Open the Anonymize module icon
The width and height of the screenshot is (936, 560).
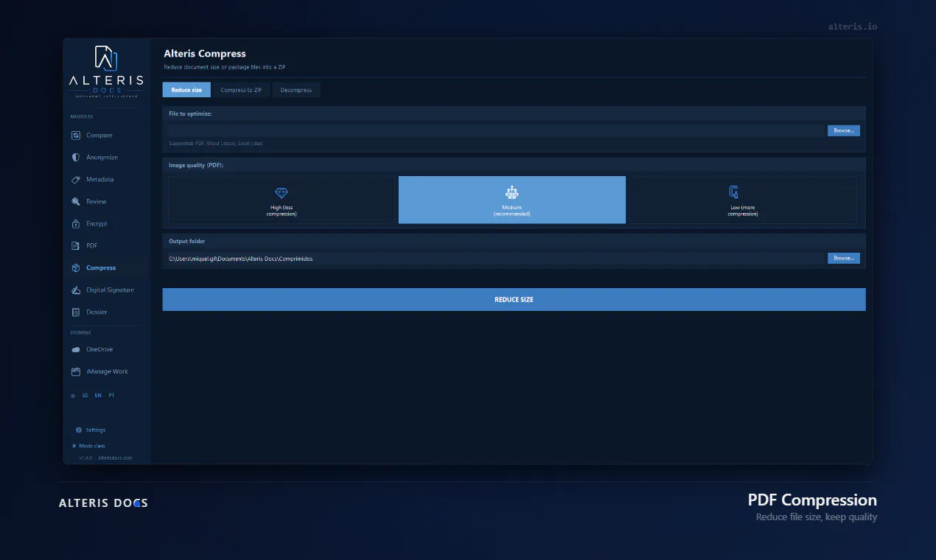76,158
